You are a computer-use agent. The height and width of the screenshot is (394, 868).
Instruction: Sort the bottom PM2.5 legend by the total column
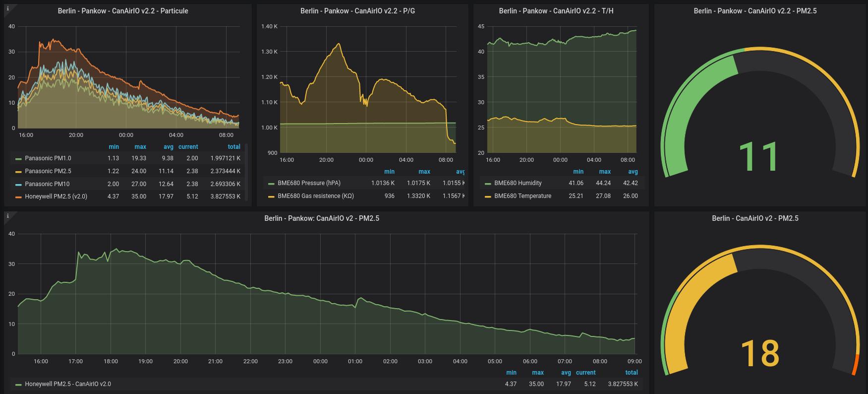(631, 373)
